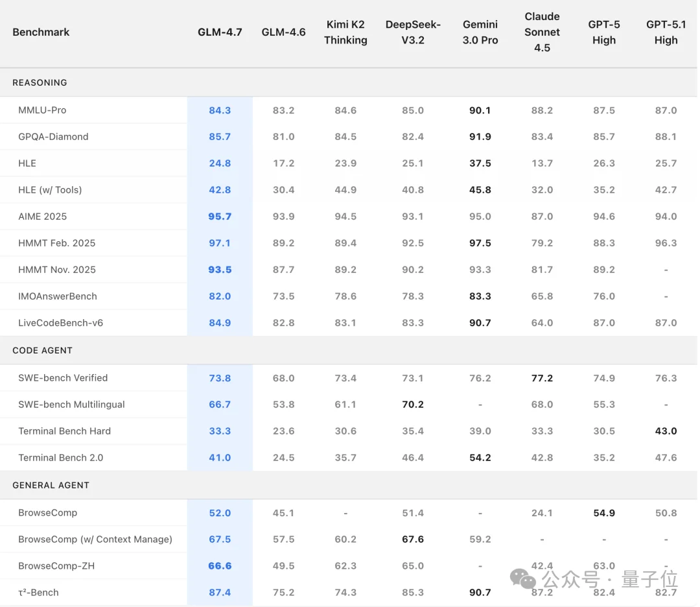Viewport: 700px width, 607px height.
Task: Click the REASONING section header
Action: click(40, 83)
